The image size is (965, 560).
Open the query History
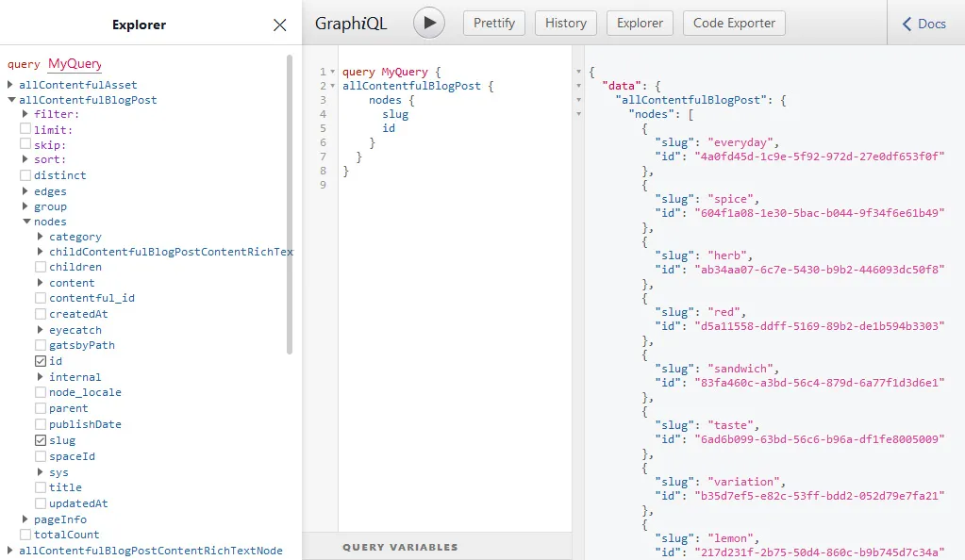coord(565,23)
